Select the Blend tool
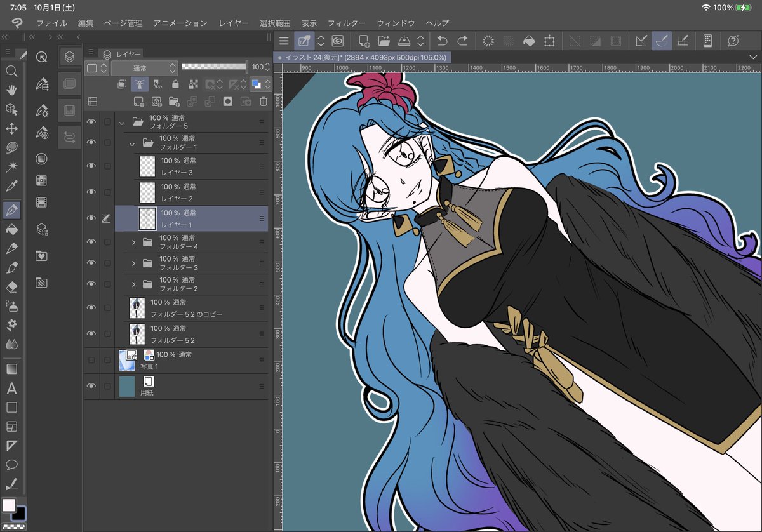Image resolution: width=762 pixels, height=532 pixels. point(11,344)
